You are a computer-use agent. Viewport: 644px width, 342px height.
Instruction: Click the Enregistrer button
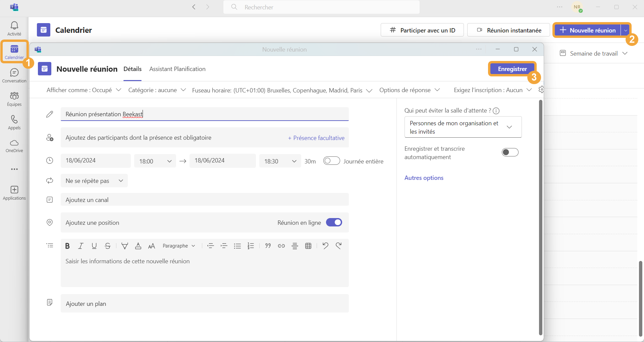tap(512, 69)
